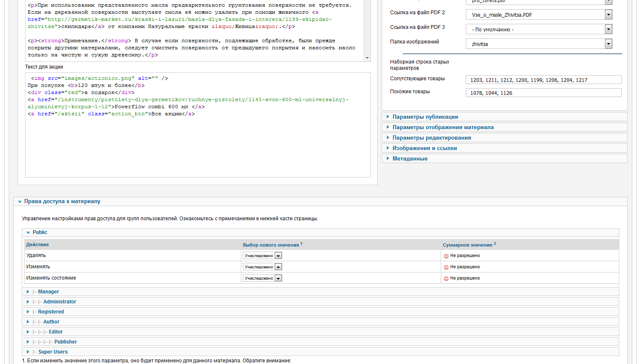Collapse the Public permissions group
Screen dimensions: 641x364
[x=40, y=232]
